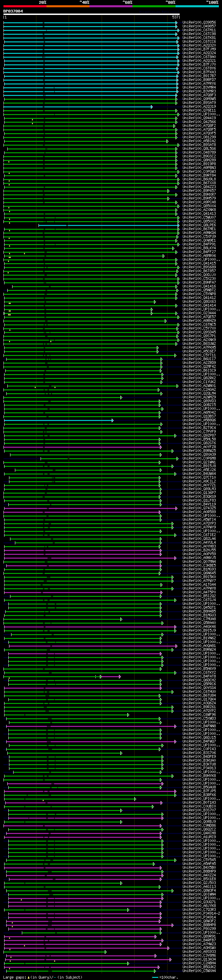Select the UniRef100_A5B8Q6 label
The height and width of the screenshot is (980, 222).
199,420
